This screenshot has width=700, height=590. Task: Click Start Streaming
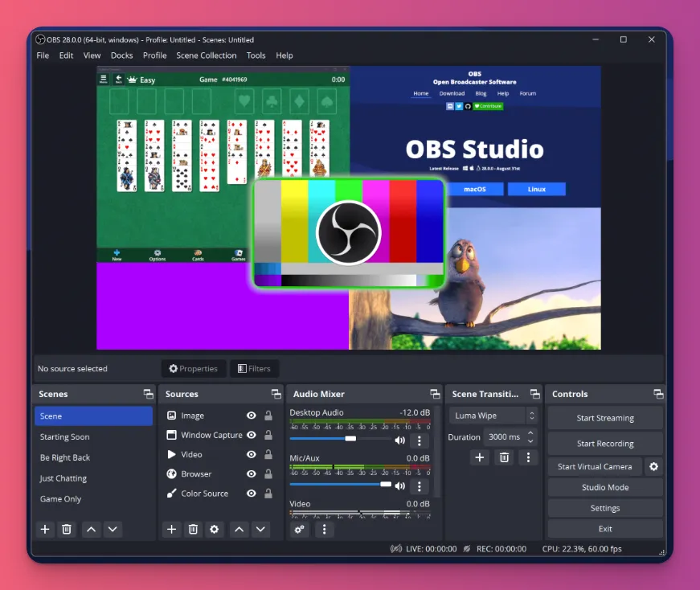click(x=604, y=417)
